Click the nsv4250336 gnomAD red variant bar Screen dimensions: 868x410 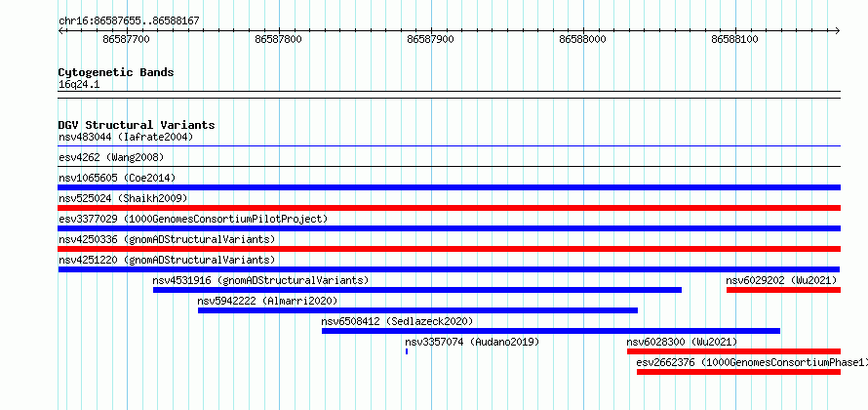[449, 249]
